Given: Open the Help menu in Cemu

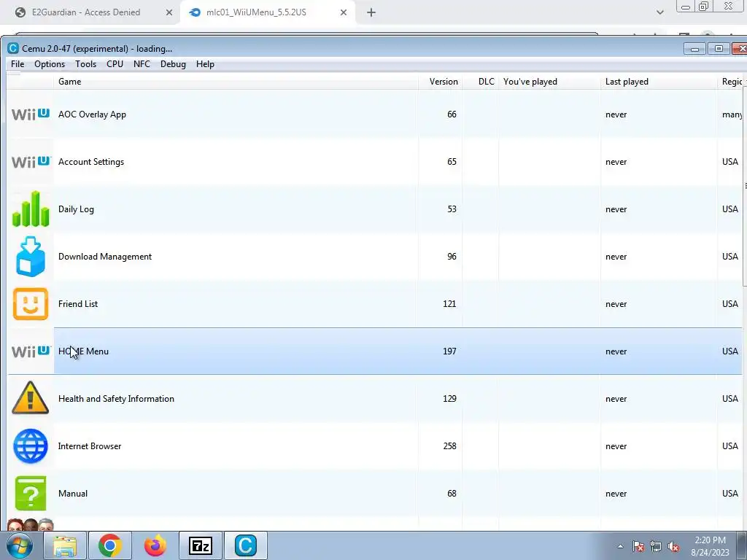Looking at the screenshot, I should [x=205, y=64].
